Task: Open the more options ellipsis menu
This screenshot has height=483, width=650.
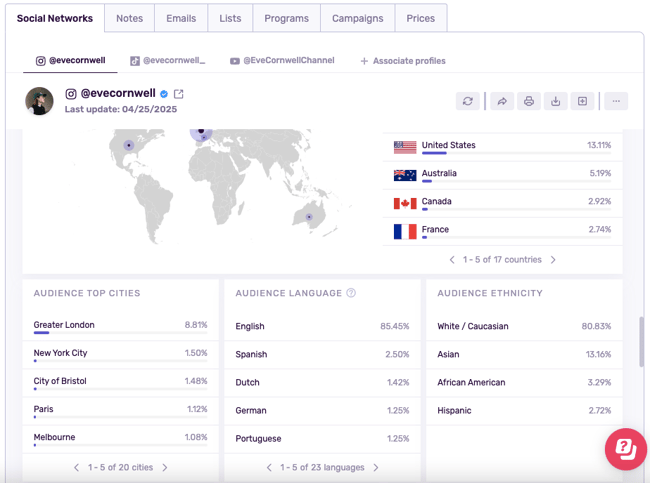Action: [x=616, y=101]
